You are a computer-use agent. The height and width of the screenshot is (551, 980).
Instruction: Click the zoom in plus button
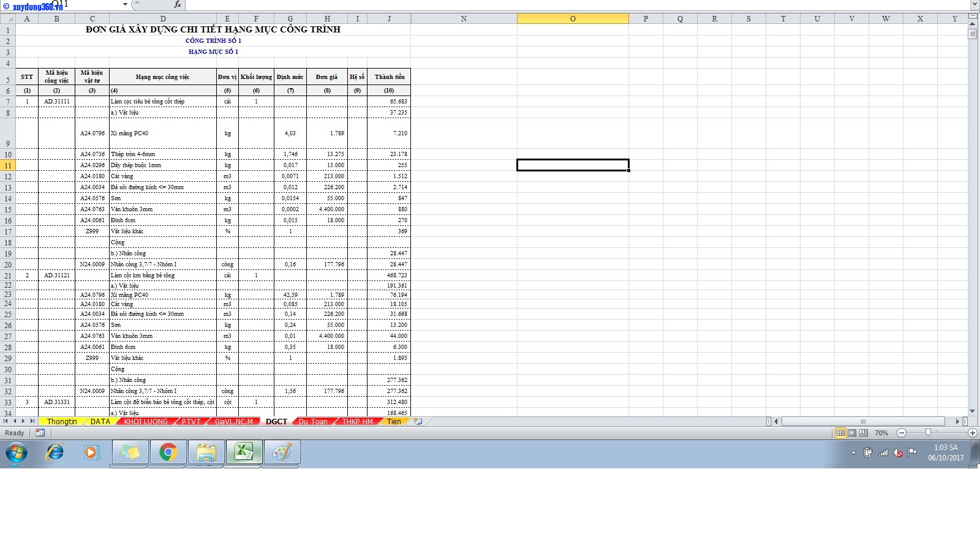point(972,433)
